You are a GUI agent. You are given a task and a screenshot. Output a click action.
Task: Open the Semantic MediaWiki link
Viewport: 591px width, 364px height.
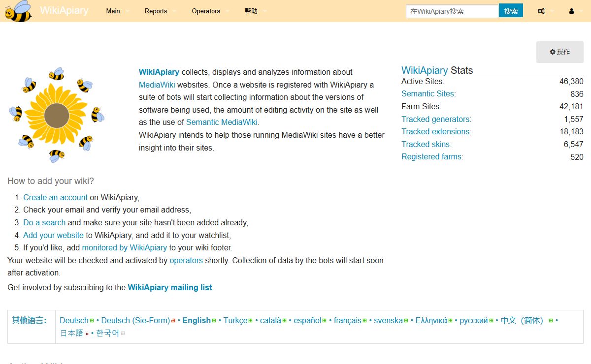pyautogui.click(x=222, y=122)
